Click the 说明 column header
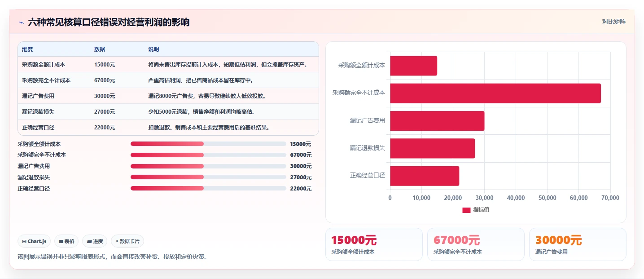This screenshot has width=644, height=279. pos(153,49)
